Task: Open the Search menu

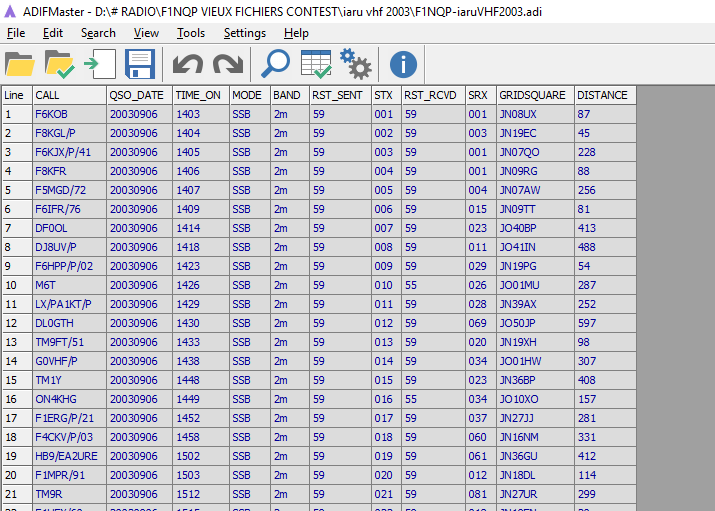Action: pos(98,33)
